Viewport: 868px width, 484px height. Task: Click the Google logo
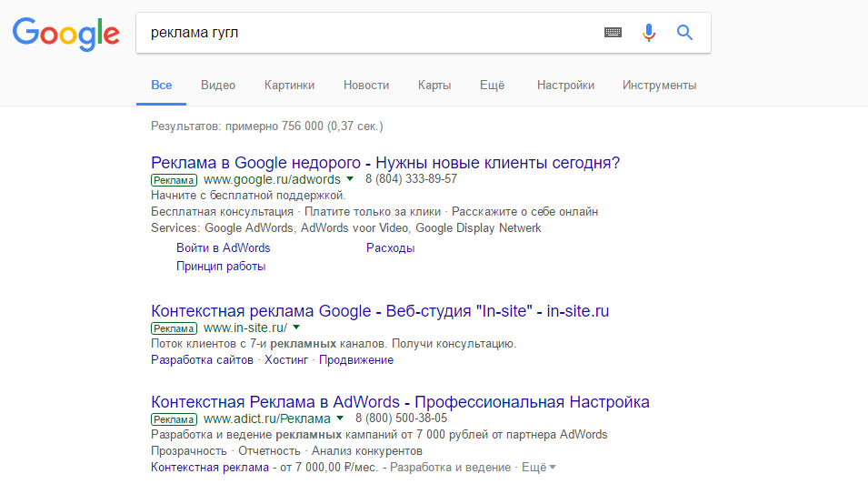pos(65,34)
